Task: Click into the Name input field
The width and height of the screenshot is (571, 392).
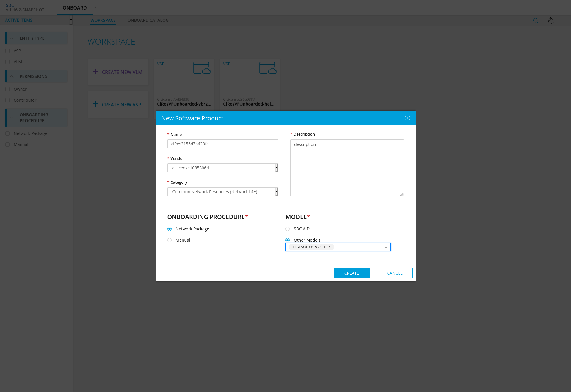Action: coord(222,144)
